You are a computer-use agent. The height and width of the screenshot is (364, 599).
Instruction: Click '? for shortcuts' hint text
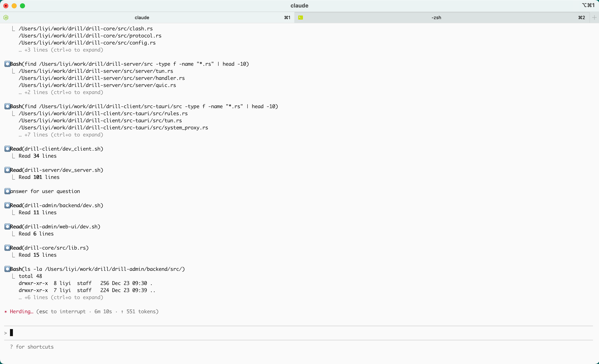(32, 347)
